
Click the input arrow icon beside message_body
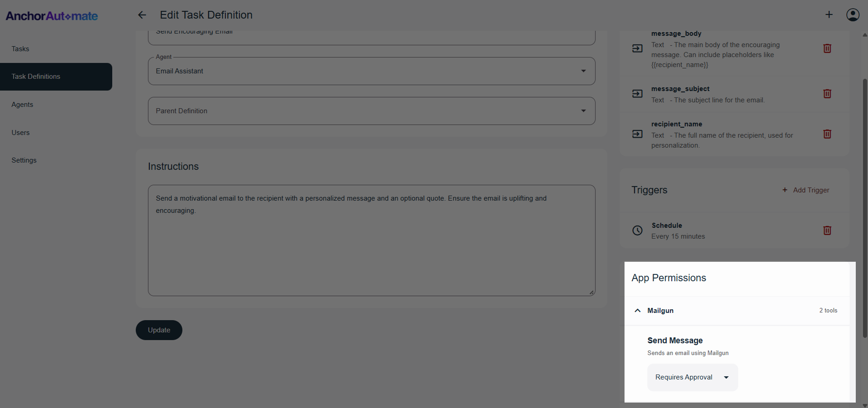[637, 48]
